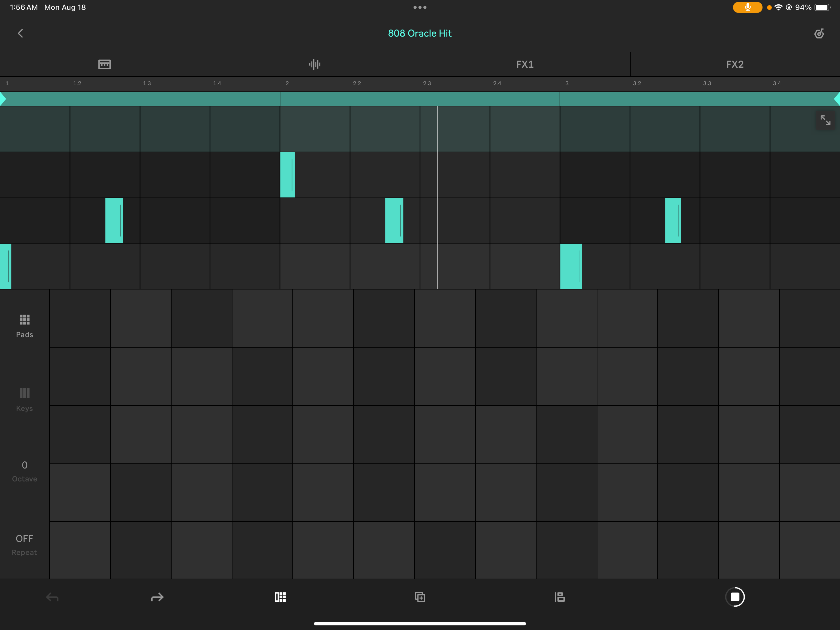This screenshot has width=840, height=630.
Task: Select Pads input mode
Action: pyautogui.click(x=24, y=326)
